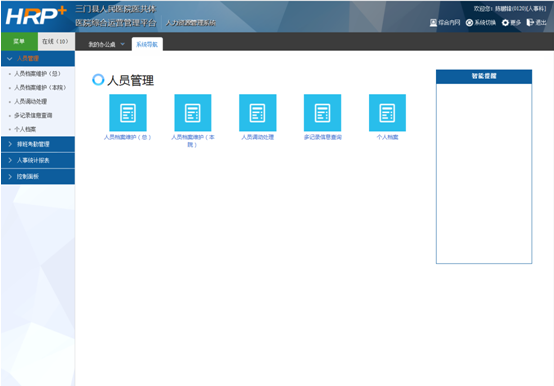The image size is (554, 386).
Task: Collapse the 人员管理 sidebar section
Action: (38, 59)
